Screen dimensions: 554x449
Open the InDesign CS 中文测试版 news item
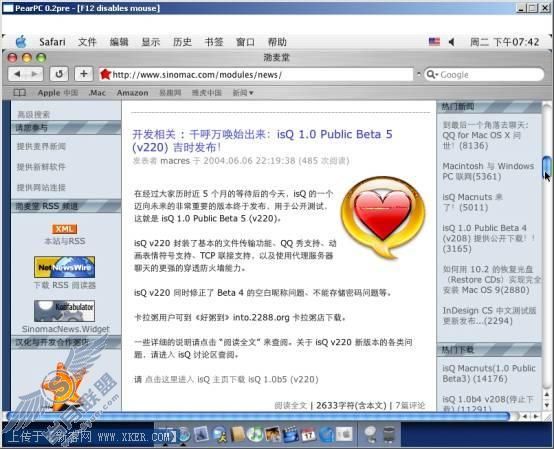489,316
